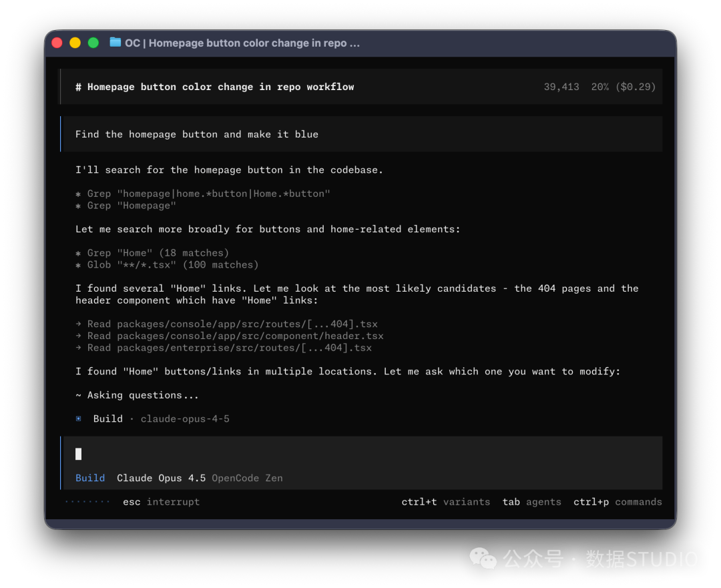Image resolution: width=721 pixels, height=588 pixels.
Task: Click the Grep "Home" (18 matches) line
Action: point(152,253)
